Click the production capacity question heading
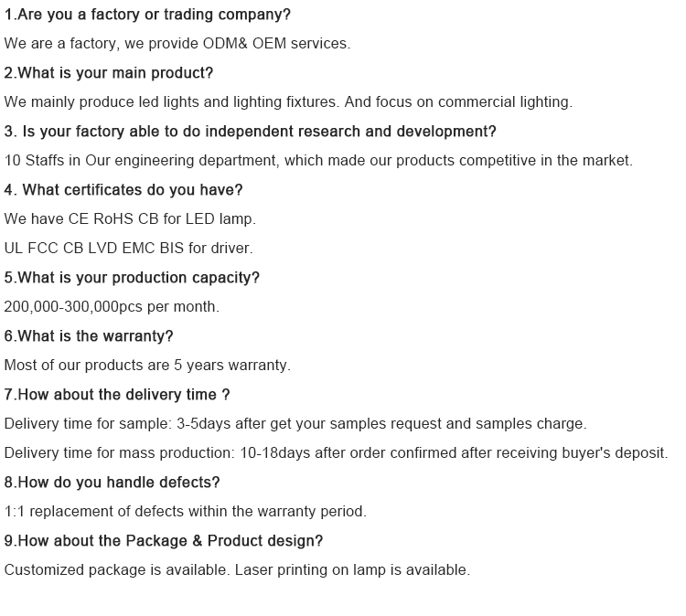 point(132,278)
